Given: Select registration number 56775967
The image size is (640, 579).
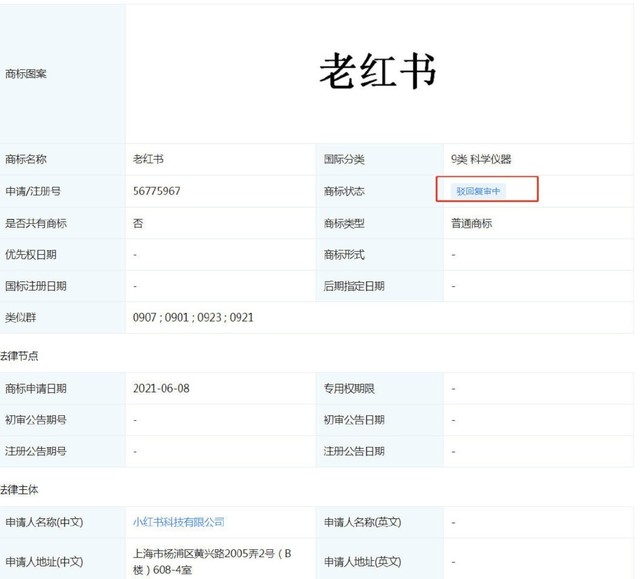Looking at the screenshot, I should 157,191.
